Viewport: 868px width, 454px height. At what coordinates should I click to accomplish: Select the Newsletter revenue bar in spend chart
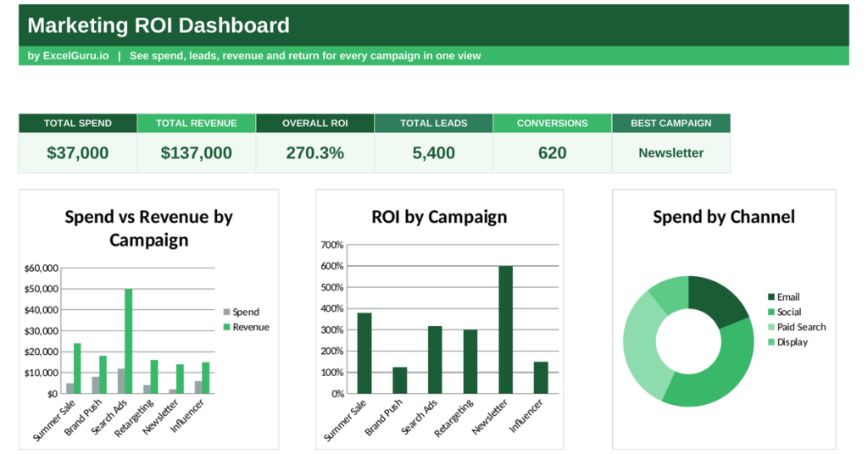pyautogui.click(x=180, y=379)
